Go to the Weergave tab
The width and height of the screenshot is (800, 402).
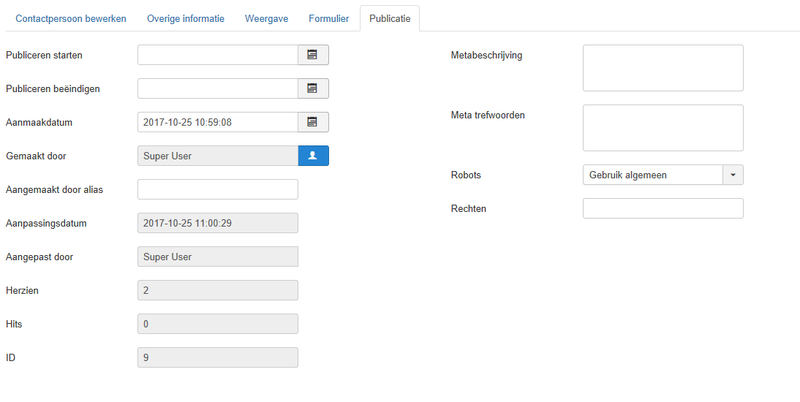[266, 19]
